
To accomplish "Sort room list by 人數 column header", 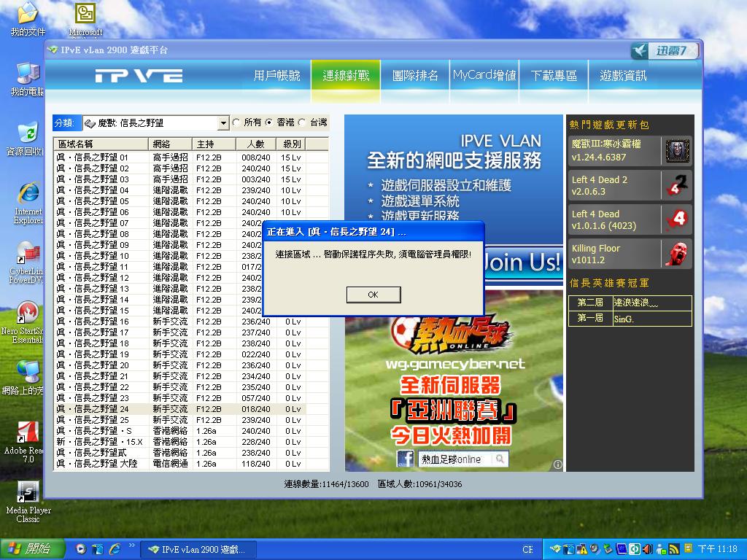I will point(255,144).
